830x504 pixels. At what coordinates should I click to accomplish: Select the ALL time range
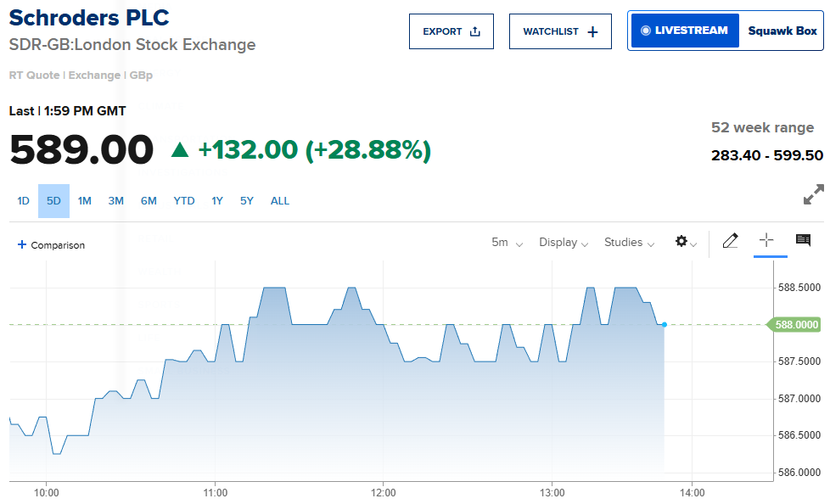(x=280, y=201)
